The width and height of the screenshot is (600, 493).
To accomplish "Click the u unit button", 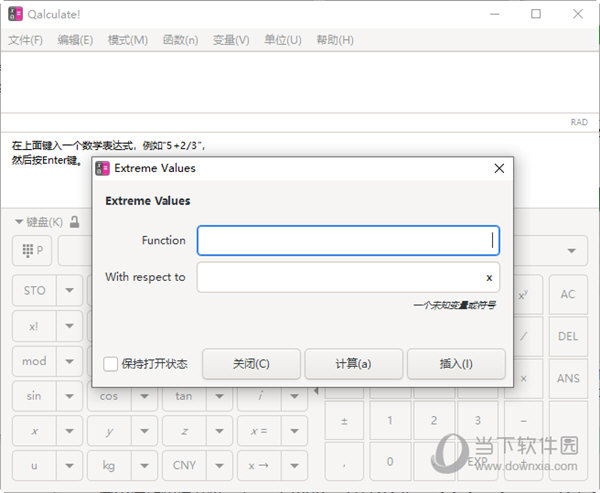I will pyautogui.click(x=34, y=466).
